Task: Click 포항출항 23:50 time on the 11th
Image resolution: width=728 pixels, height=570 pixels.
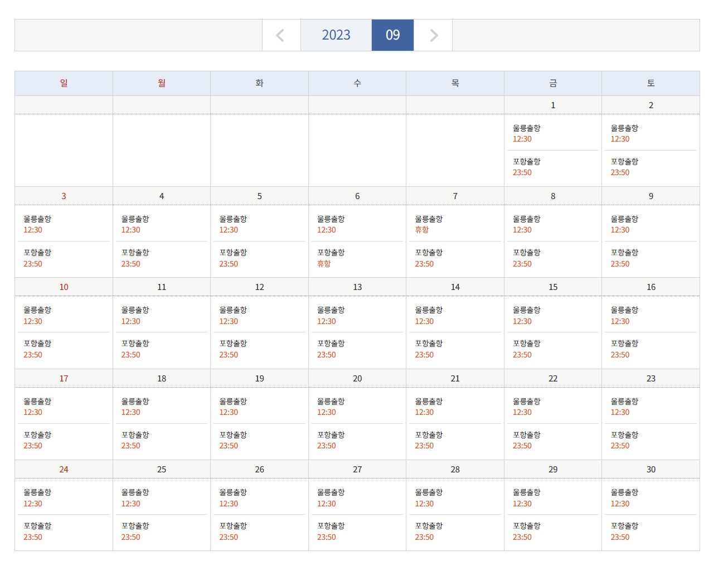Action: coord(131,355)
